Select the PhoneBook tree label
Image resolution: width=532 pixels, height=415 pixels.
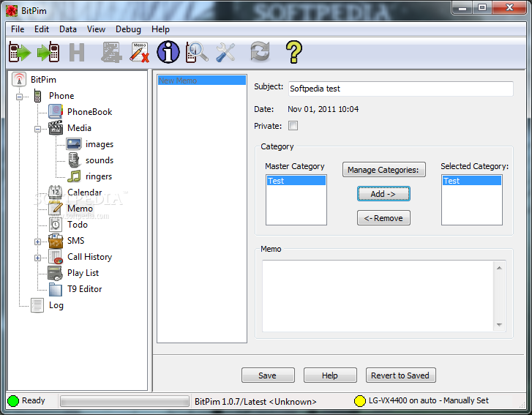pyautogui.click(x=89, y=112)
